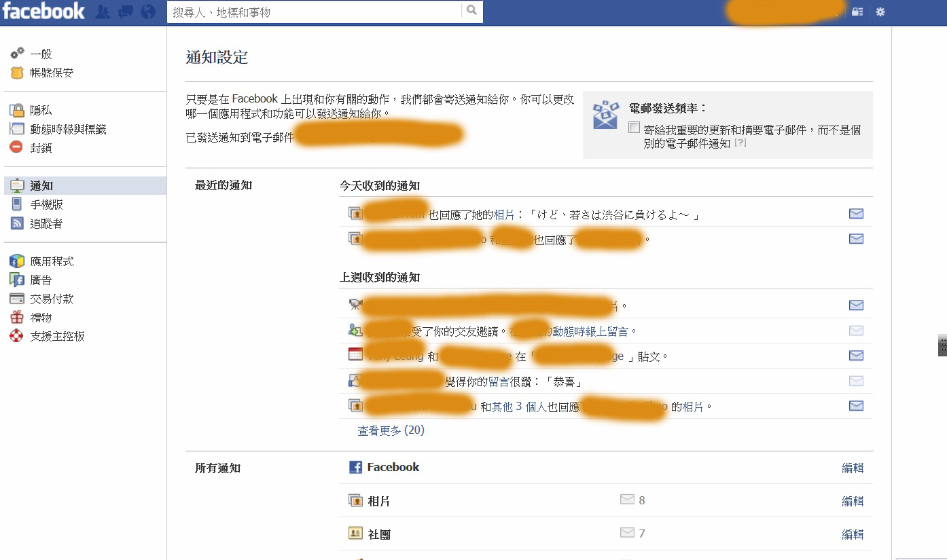947x560 pixels.
Task: Click the search magnifier button
Action: 471,11
